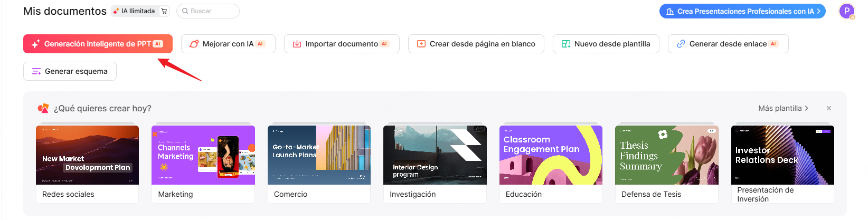The image size is (868, 220).
Task: Open Go-to-Market Launch Plans thumbnail
Action: pyautogui.click(x=319, y=155)
